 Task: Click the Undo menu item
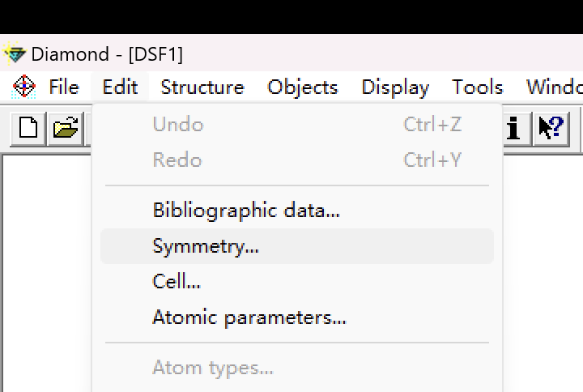178,125
